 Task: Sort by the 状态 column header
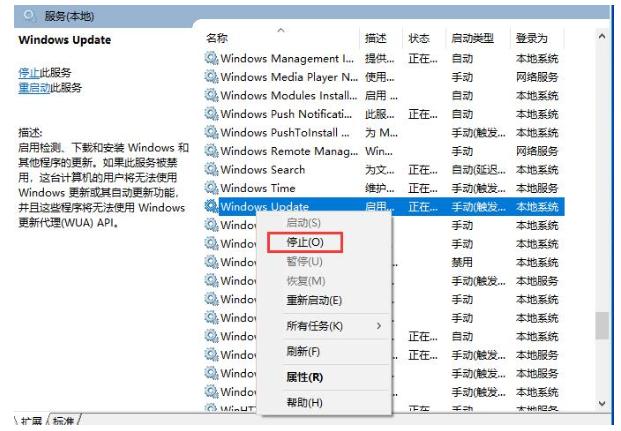pyautogui.click(x=419, y=38)
